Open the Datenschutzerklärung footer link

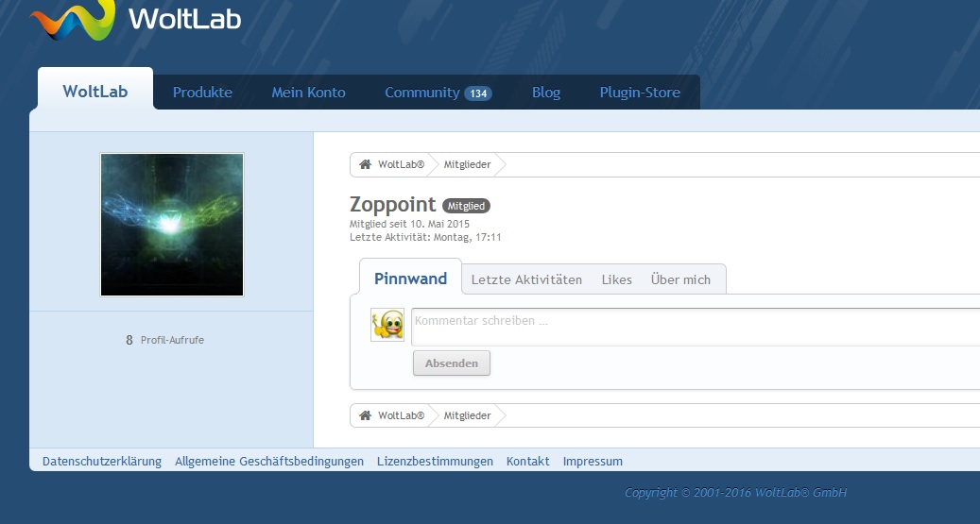(x=102, y=462)
